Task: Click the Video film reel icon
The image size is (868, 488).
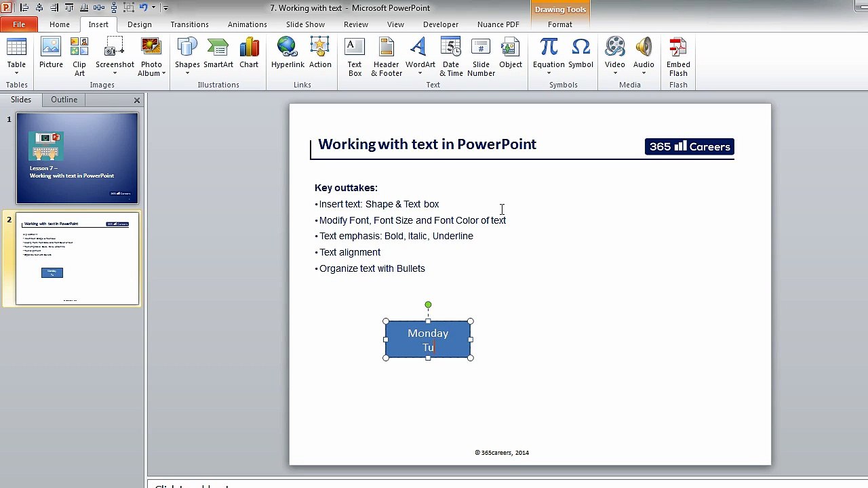Action: [x=615, y=47]
